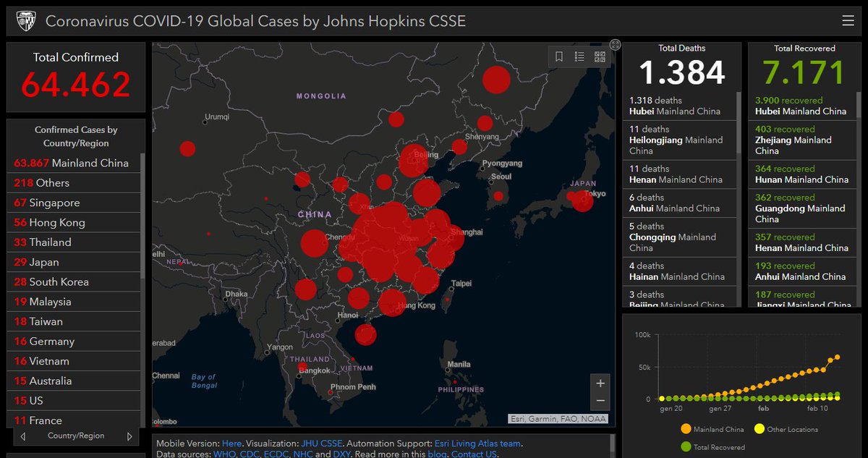Screen dimensions: 868x458
Task: Click the red case circle over Tokyo
Action: click(582, 200)
